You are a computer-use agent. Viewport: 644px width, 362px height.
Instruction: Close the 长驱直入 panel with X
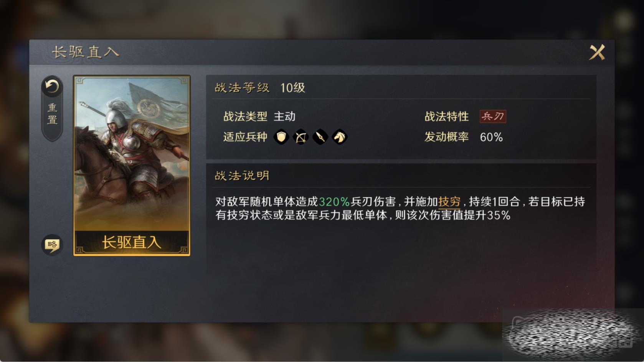597,52
